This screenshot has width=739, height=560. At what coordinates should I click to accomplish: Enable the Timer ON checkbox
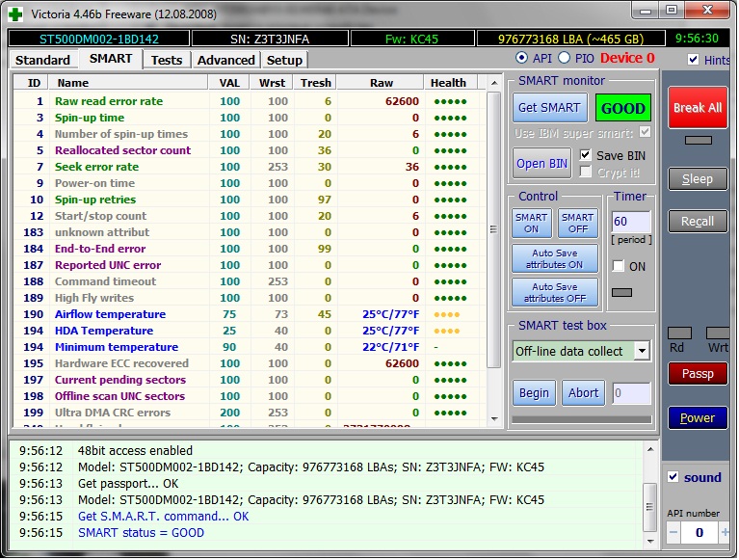[x=618, y=266]
